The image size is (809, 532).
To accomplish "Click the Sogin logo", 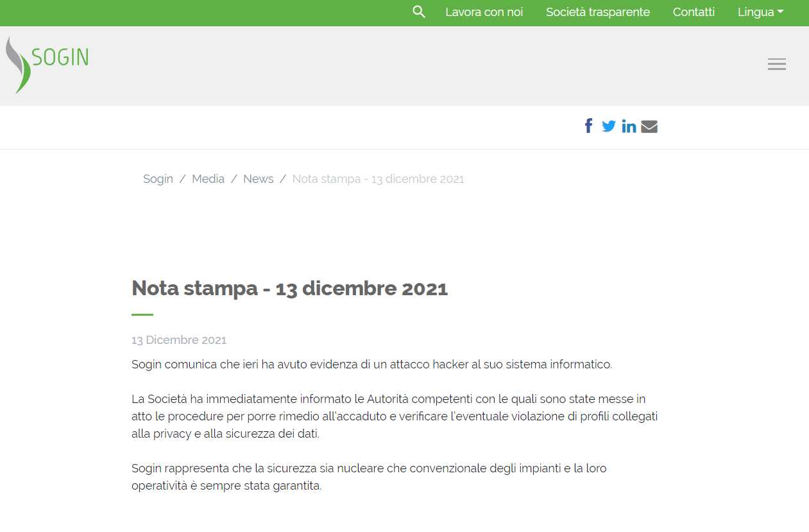I will tap(47, 64).
